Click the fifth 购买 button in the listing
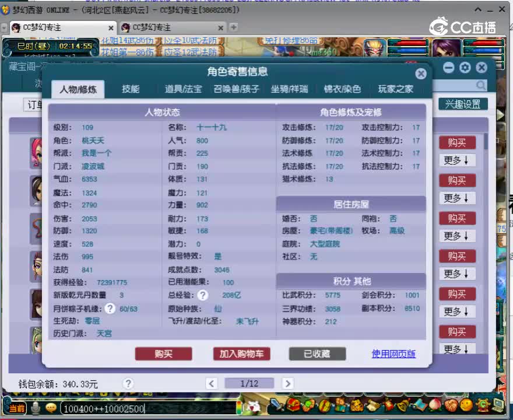Screen dimensions: 513x420 click(457, 294)
